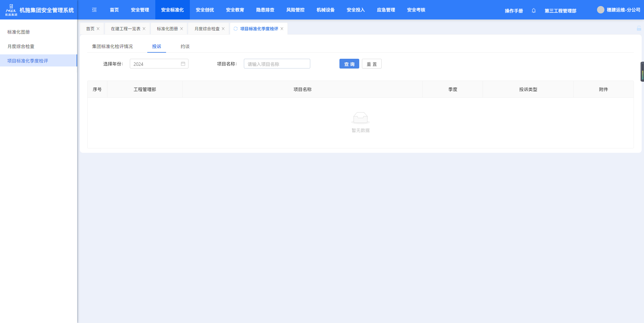Image resolution: width=644 pixels, height=323 pixels.
Task: Focus the 项目名称 input field
Action: coord(277,64)
